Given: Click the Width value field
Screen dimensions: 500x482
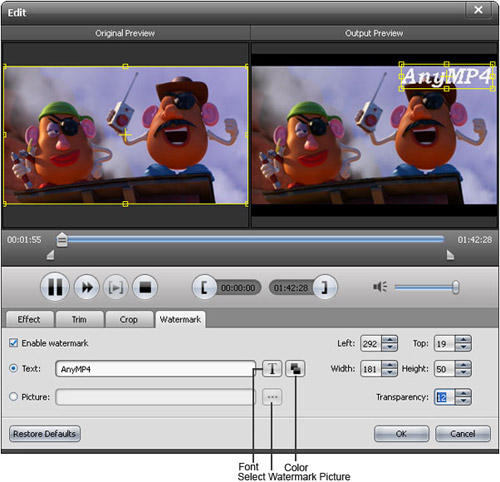Looking at the screenshot, I should (371, 369).
